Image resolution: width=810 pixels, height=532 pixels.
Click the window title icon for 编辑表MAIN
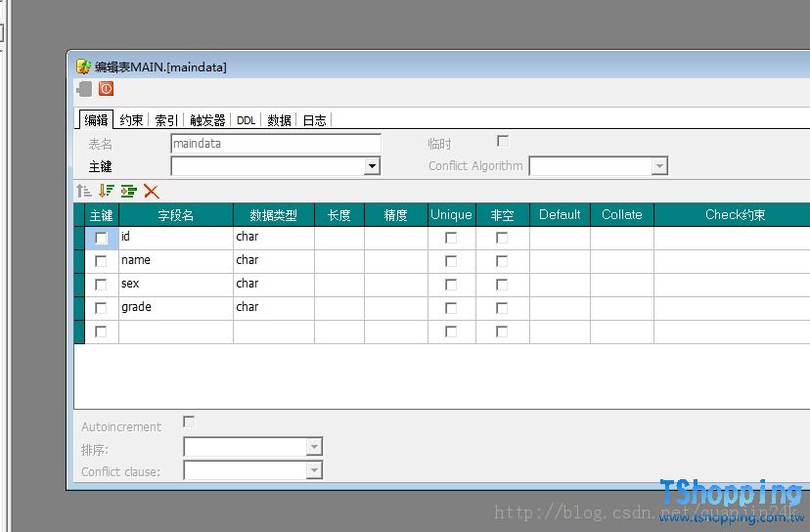point(83,66)
